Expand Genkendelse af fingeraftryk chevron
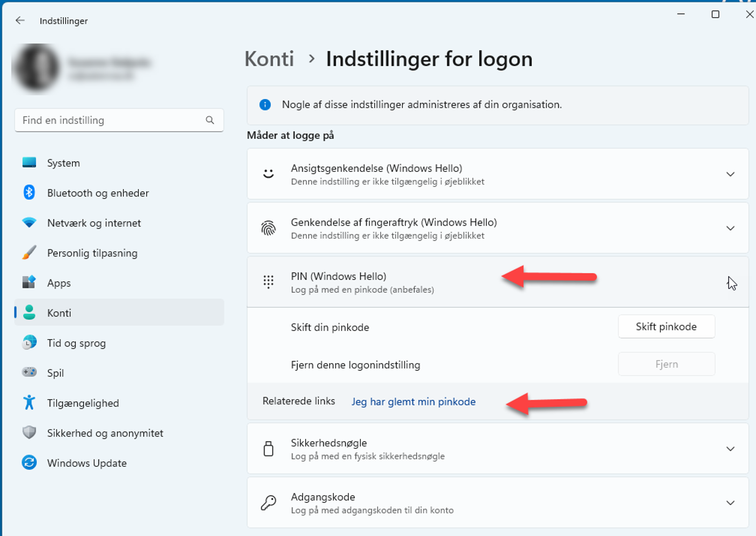The height and width of the screenshot is (536, 756). [730, 228]
